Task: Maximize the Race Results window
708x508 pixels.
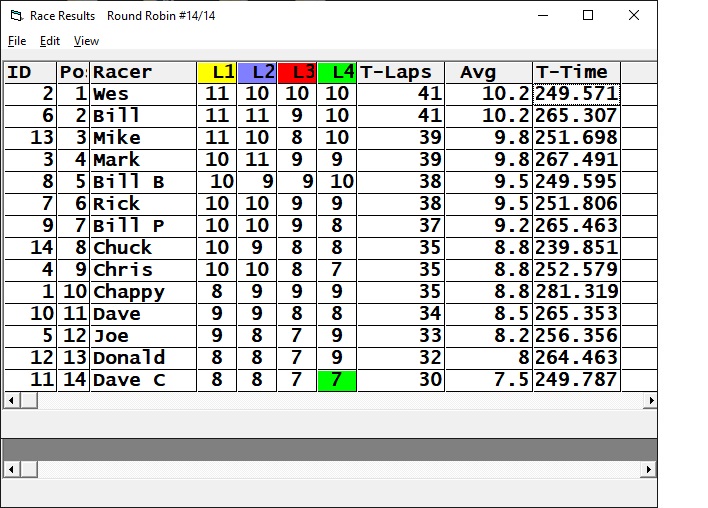Action: coord(588,15)
